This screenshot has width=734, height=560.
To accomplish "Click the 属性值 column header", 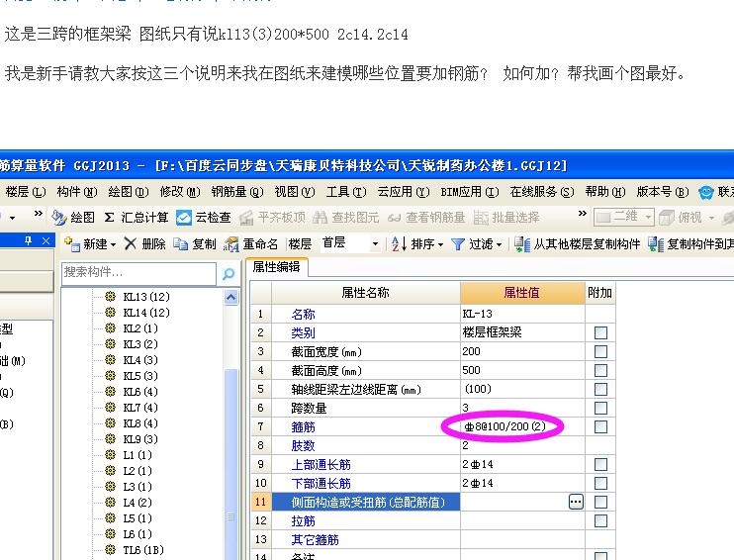I will click(x=522, y=293).
